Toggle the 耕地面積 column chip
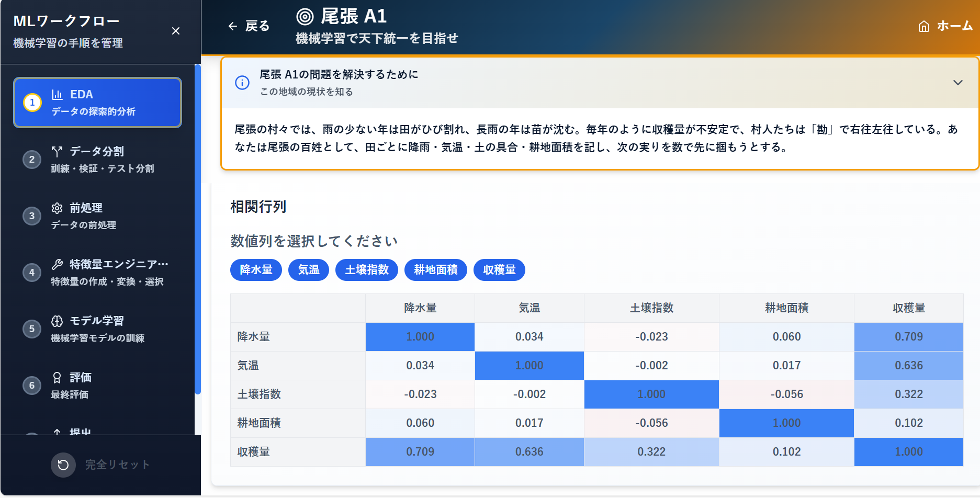 pos(435,270)
